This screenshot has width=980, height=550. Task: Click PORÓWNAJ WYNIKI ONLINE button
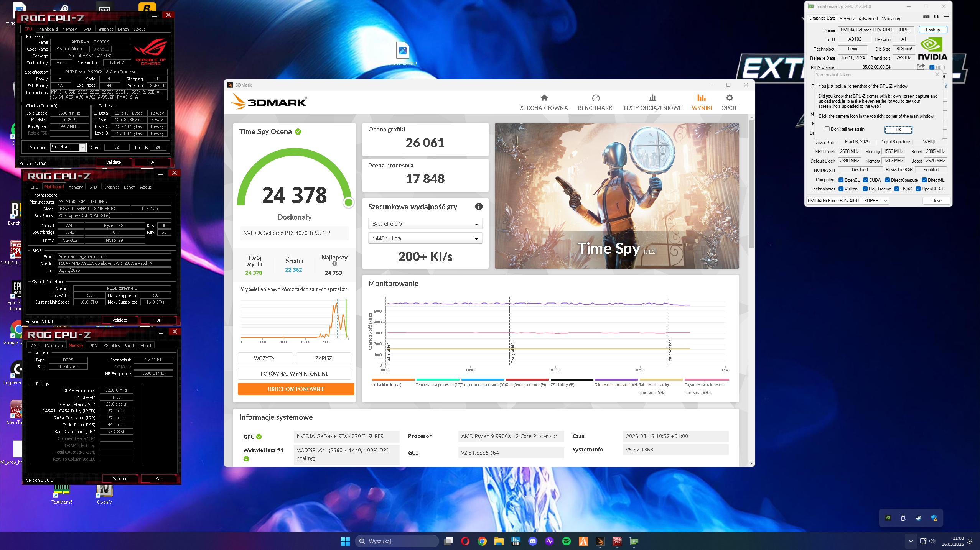tap(294, 374)
